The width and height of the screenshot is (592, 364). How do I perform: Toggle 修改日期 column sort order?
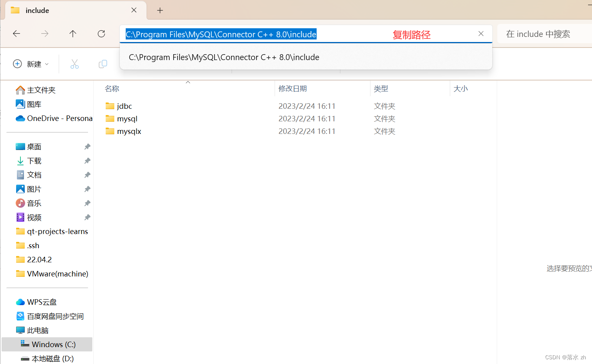[x=292, y=88]
